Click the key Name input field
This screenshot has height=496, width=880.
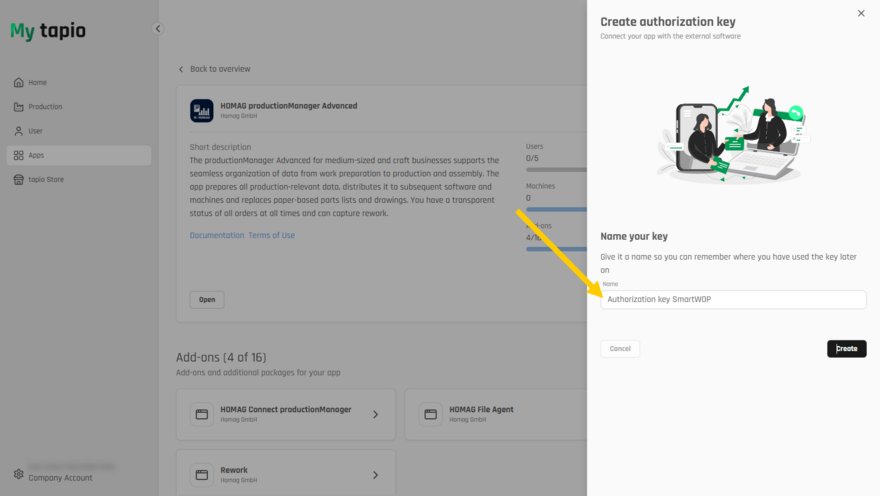coord(733,299)
